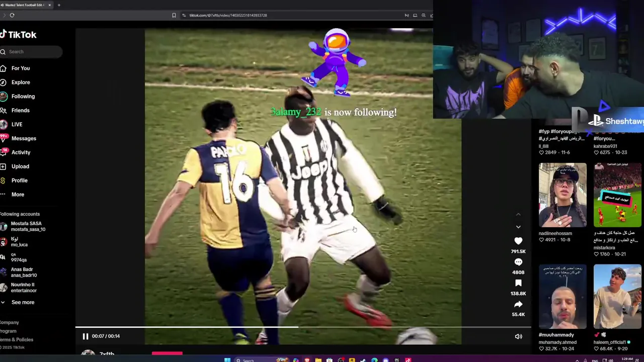Open Messages in sidebar
The height and width of the screenshot is (362, 644).
(x=18, y=138)
